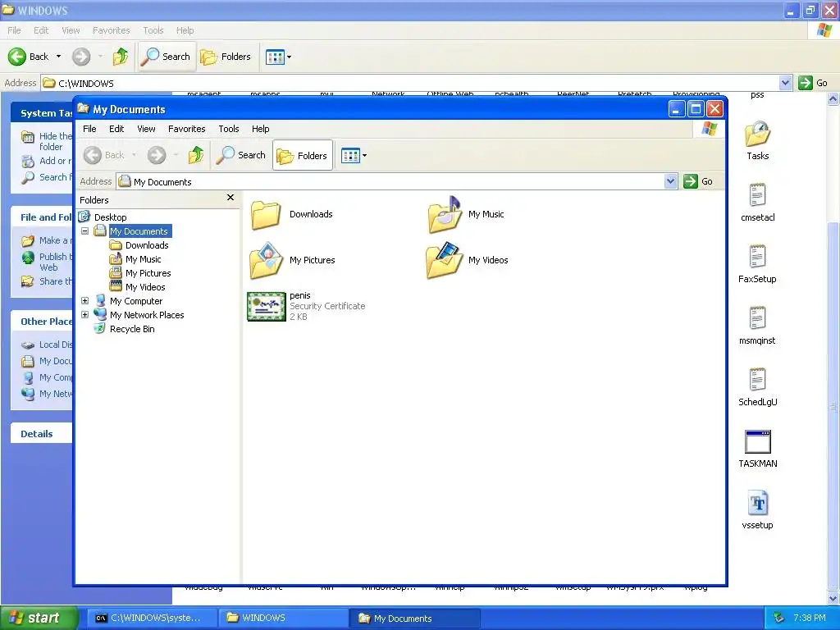Open the My Pictures folder icon
Screen dimensions: 840x630
coord(266,260)
